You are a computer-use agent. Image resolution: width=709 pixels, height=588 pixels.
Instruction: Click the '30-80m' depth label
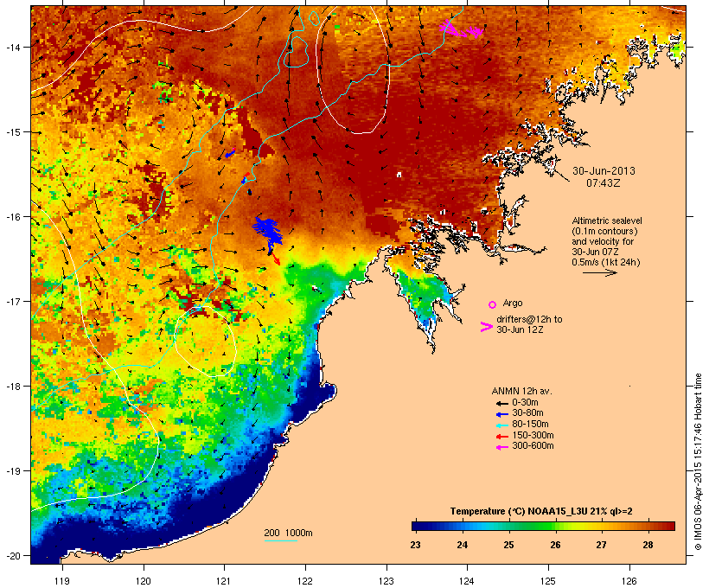click(527, 413)
